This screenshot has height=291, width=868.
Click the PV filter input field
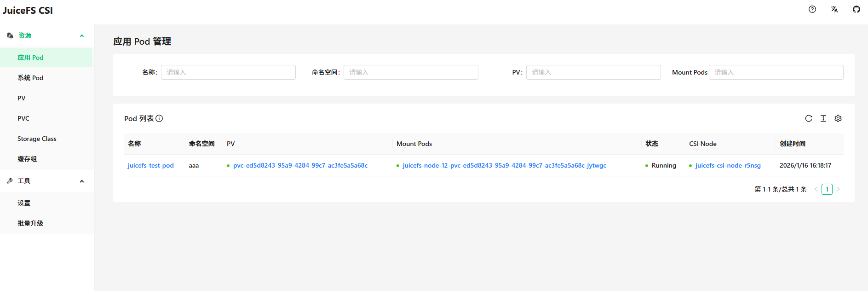(x=593, y=72)
